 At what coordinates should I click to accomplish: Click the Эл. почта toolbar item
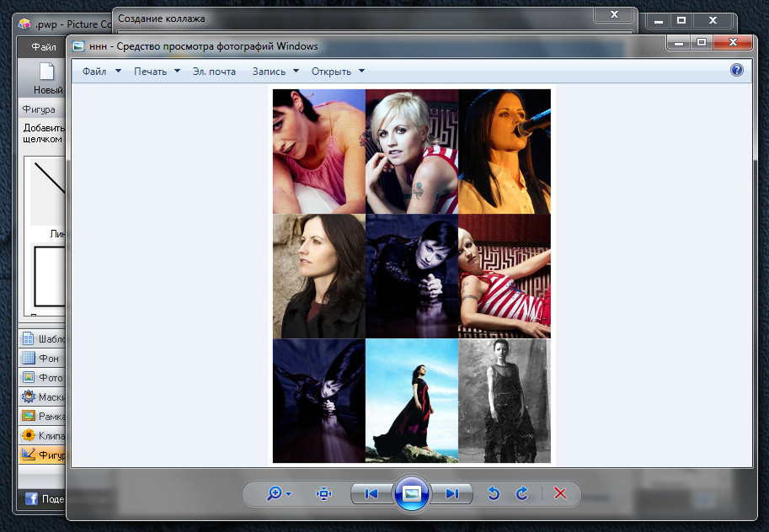[x=214, y=72]
